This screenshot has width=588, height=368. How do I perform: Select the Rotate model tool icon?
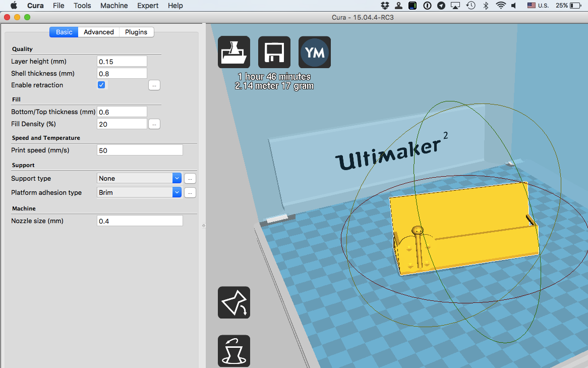234,303
